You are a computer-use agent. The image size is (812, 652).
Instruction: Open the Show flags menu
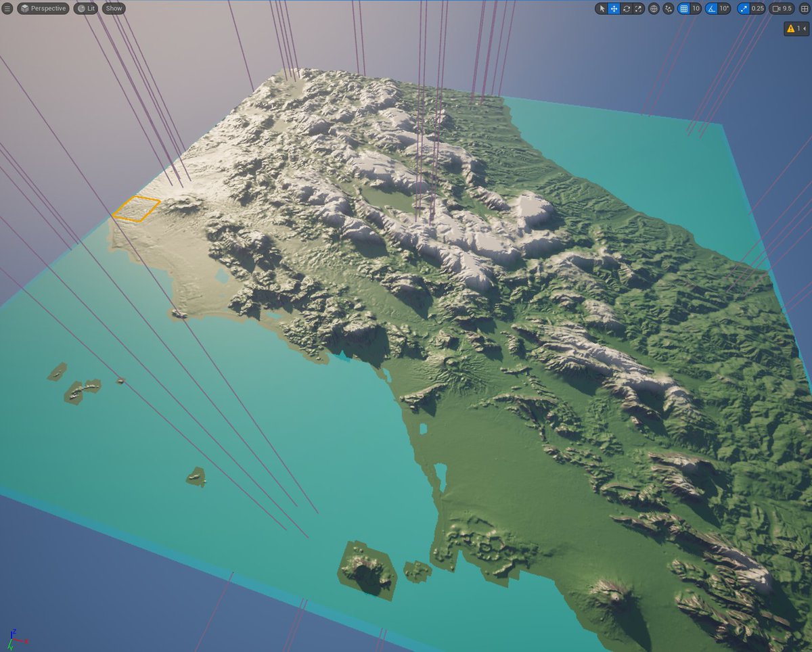click(114, 9)
